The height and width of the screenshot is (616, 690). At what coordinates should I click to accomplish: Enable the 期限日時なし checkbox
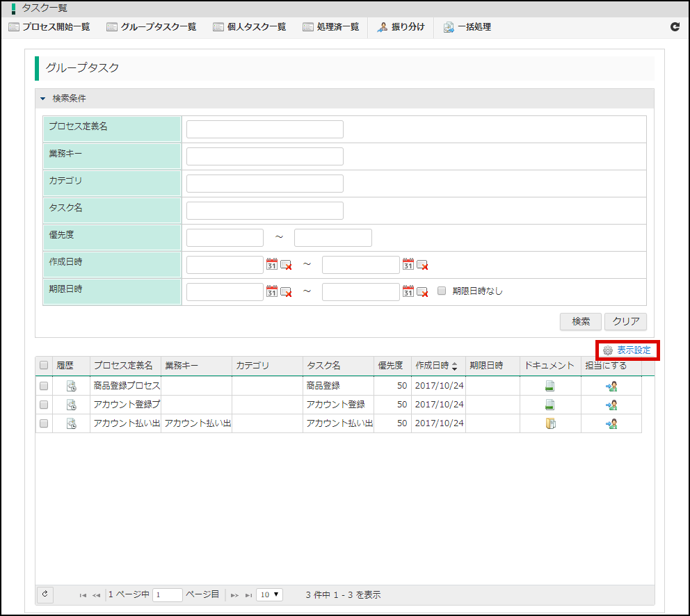(x=442, y=291)
